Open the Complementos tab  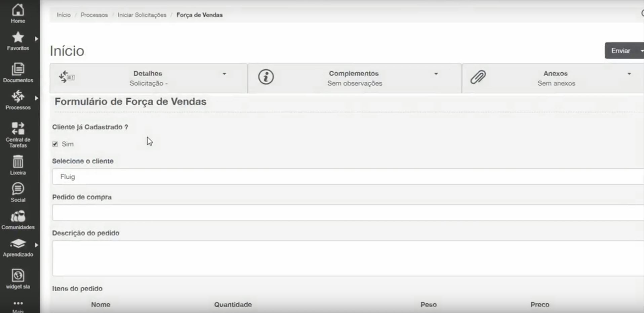coord(355,78)
